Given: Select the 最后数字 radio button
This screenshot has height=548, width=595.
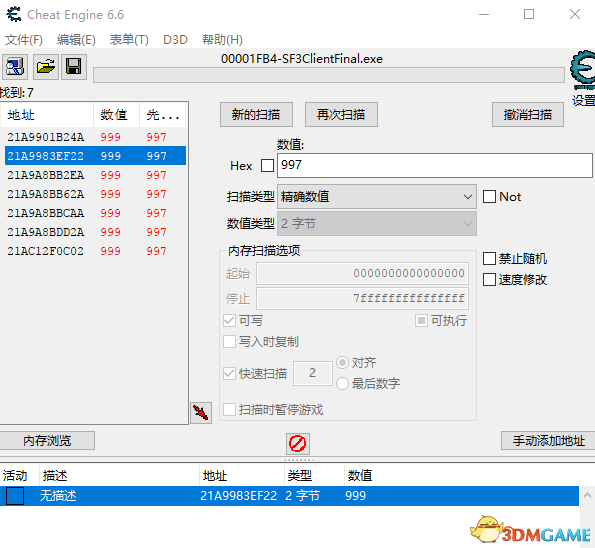Looking at the screenshot, I should pos(342,383).
